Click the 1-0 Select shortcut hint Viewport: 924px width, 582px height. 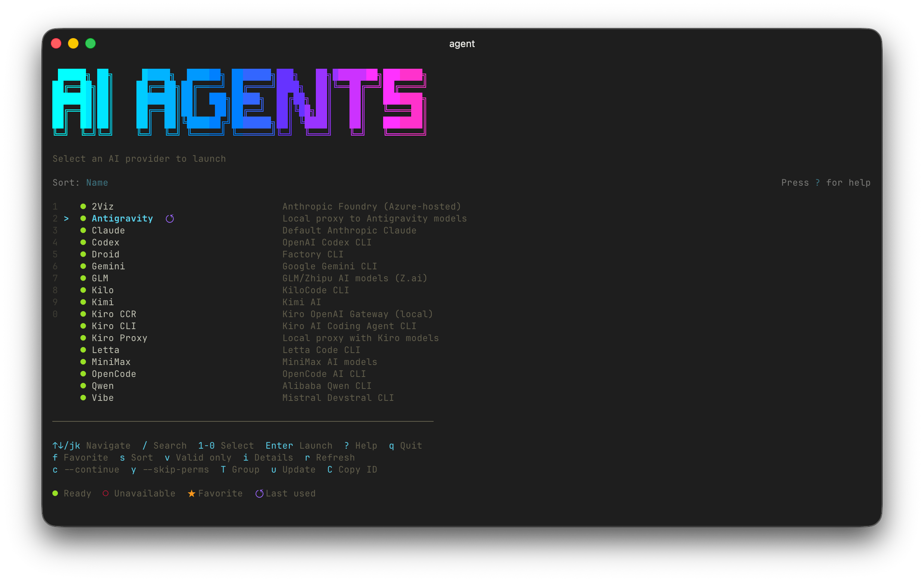(226, 446)
